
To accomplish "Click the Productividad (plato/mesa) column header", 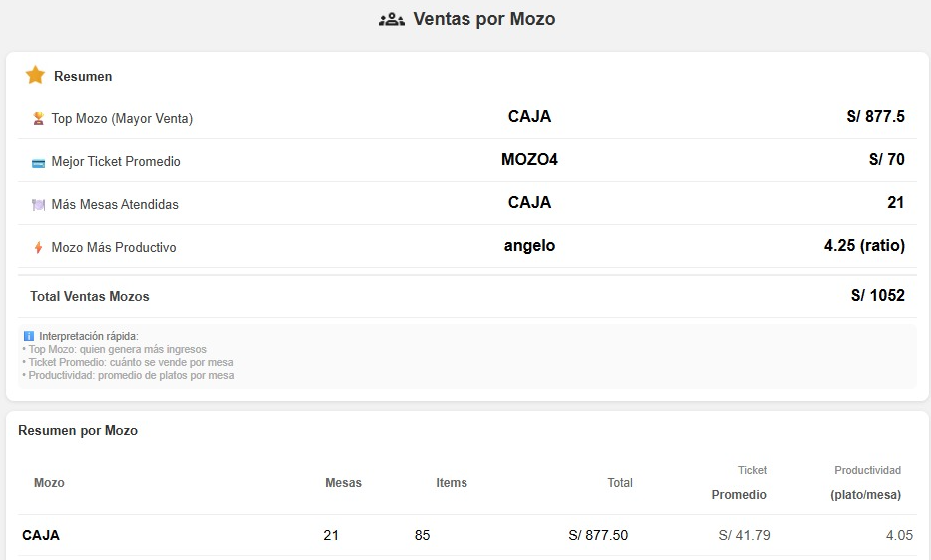I will pos(866,482).
